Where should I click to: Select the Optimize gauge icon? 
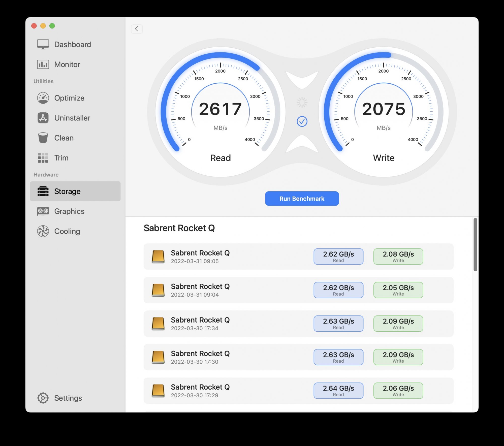43,98
